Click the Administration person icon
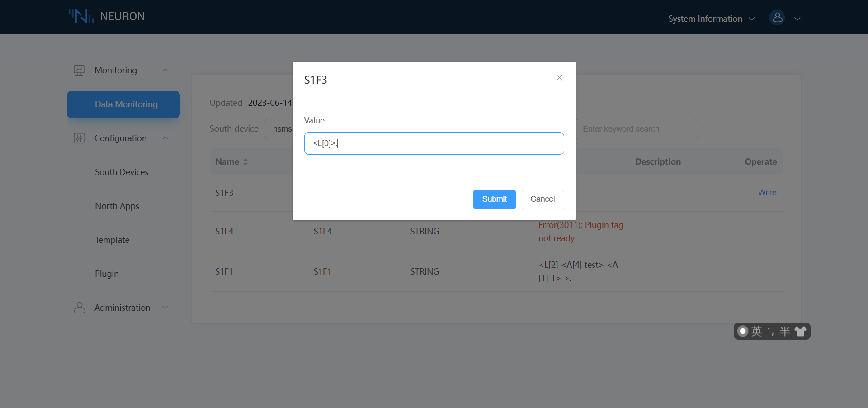The height and width of the screenshot is (408, 868). [80, 308]
